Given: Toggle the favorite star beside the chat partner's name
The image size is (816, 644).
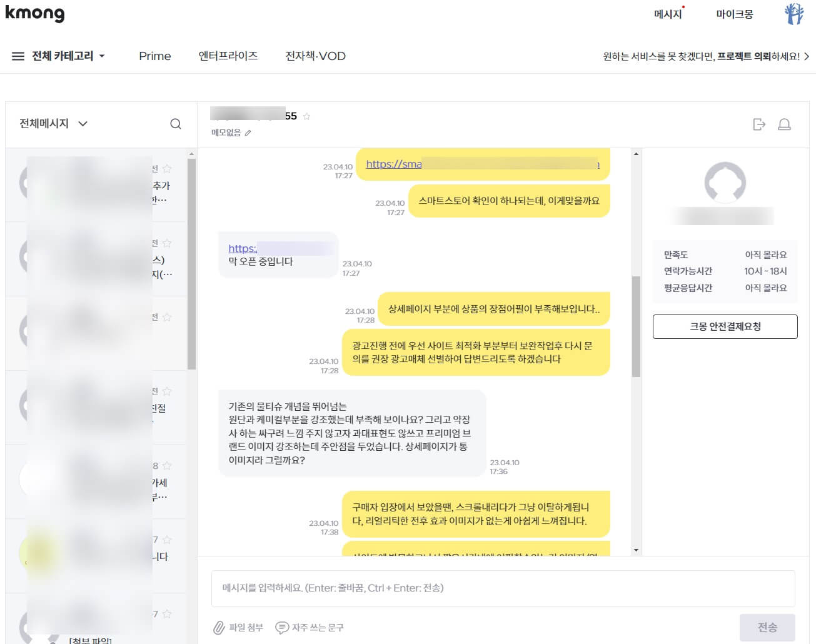Looking at the screenshot, I should tap(306, 116).
